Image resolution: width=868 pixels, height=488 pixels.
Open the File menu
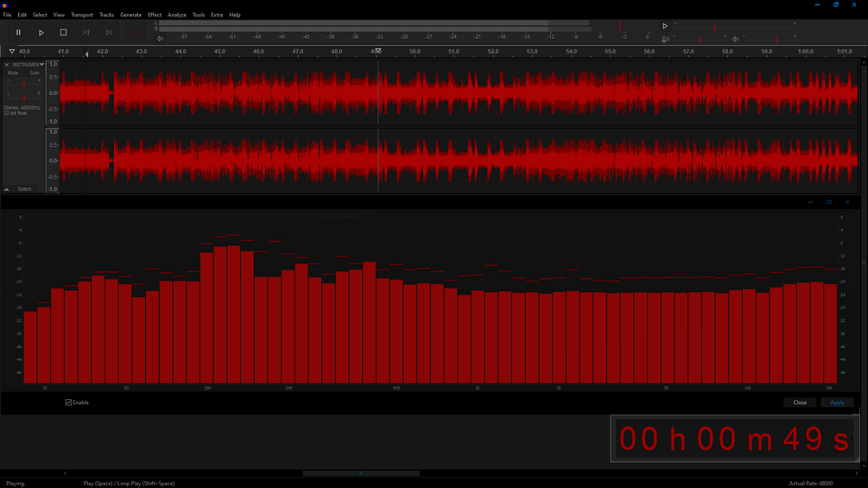pyautogui.click(x=7, y=15)
